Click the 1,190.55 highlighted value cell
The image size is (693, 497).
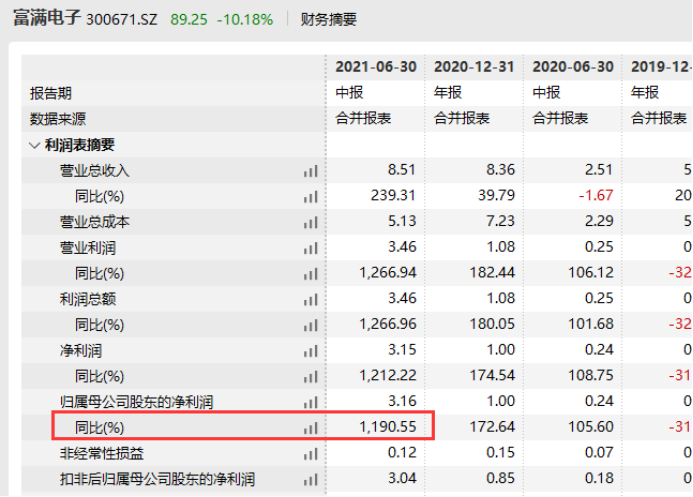pyautogui.click(x=388, y=427)
